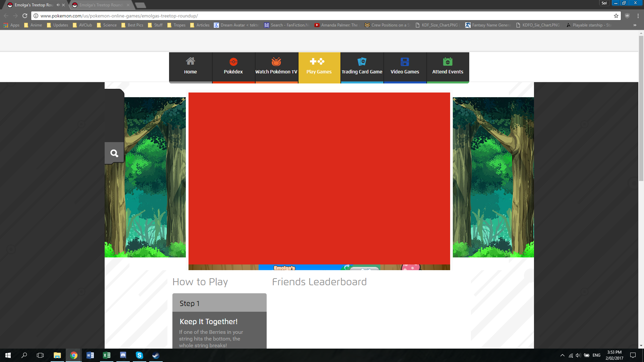Open the Action Center notifications
This screenshot has height=362, width=644.
coord(633,355)
